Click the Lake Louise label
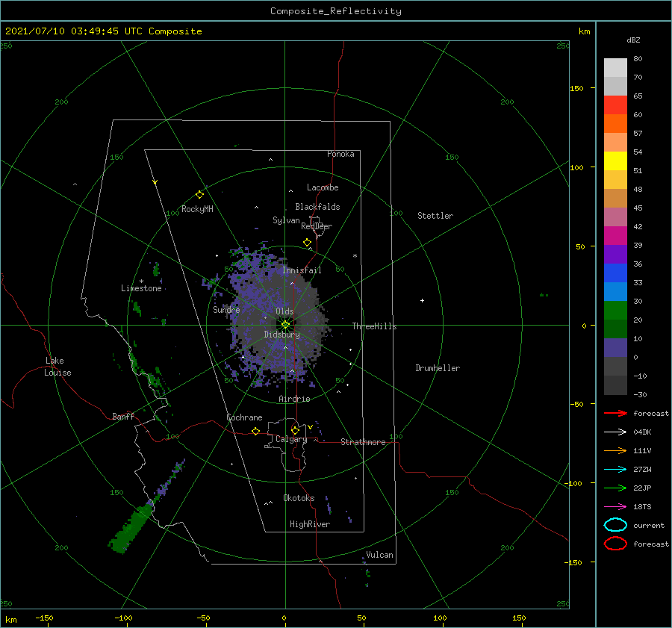 [57, 367]
